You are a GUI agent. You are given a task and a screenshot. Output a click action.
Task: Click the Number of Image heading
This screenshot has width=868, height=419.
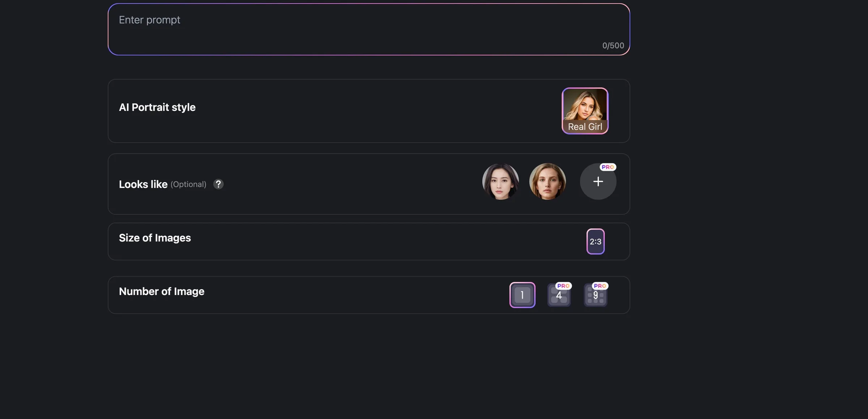162,291
